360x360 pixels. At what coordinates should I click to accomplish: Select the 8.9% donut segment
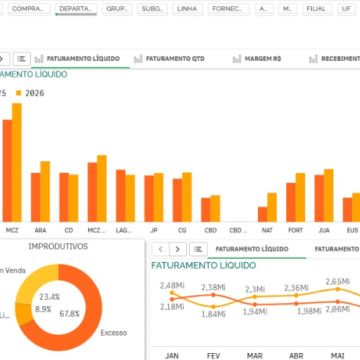click(24, 314)
